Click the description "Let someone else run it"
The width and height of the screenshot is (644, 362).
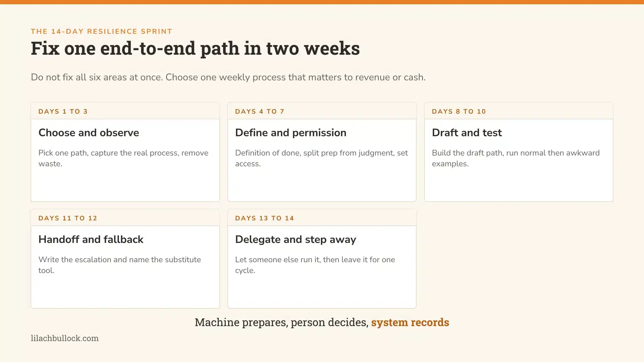[x=315, y=265]
